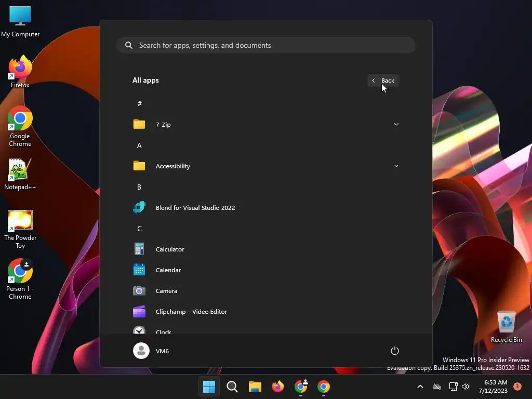Open the 7-Zip folder icon
This screenshot has height=399, width=532.
(139, 124)
